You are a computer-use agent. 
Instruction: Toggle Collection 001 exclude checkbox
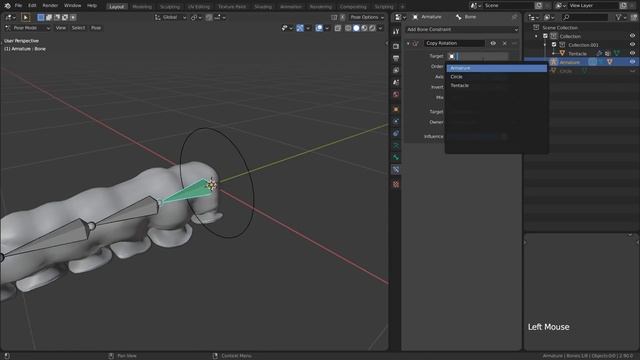[x=554, y=44]
